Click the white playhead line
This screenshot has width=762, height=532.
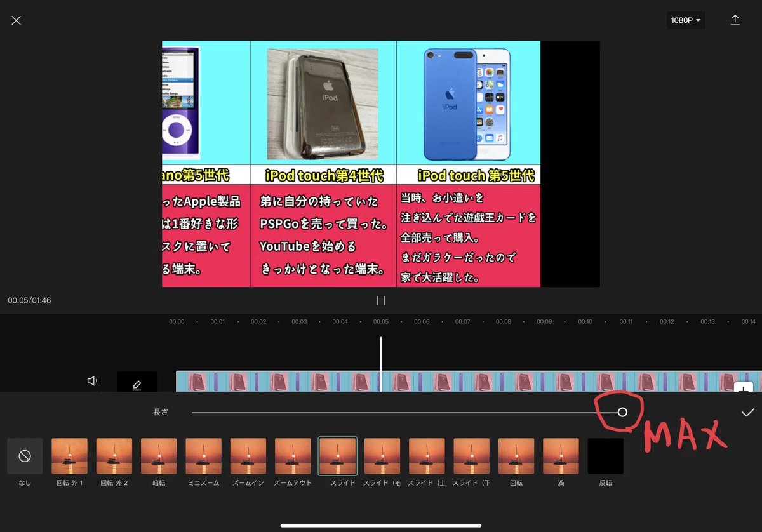[x=381, y=364]
